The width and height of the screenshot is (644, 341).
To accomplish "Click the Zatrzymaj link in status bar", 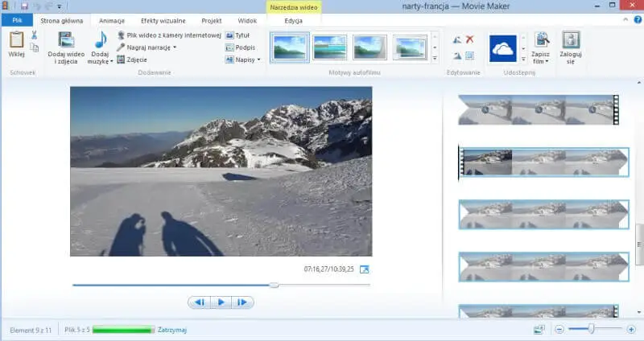I will pyautogui.click(x=173, y=330).
